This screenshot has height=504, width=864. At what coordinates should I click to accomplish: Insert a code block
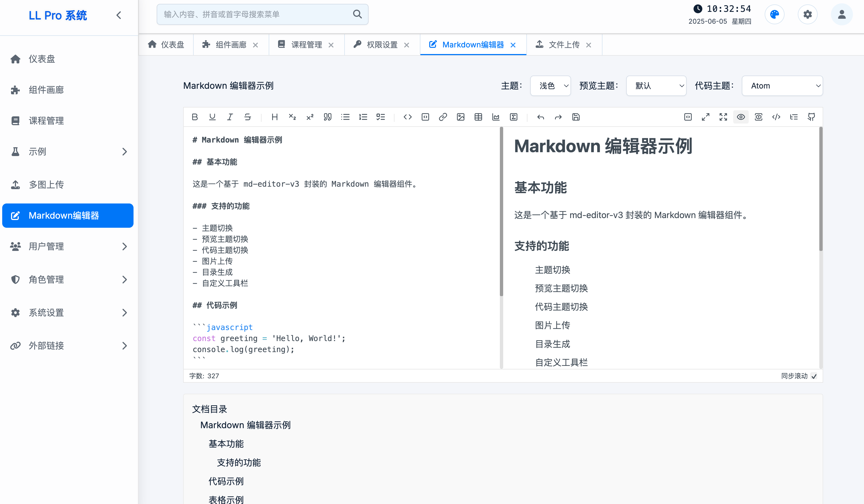pos(425,117)
